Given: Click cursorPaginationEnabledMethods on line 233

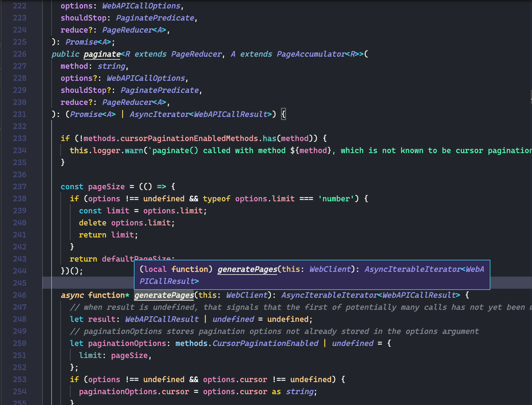Looking at the screenshot, I should tap(189, 138).
